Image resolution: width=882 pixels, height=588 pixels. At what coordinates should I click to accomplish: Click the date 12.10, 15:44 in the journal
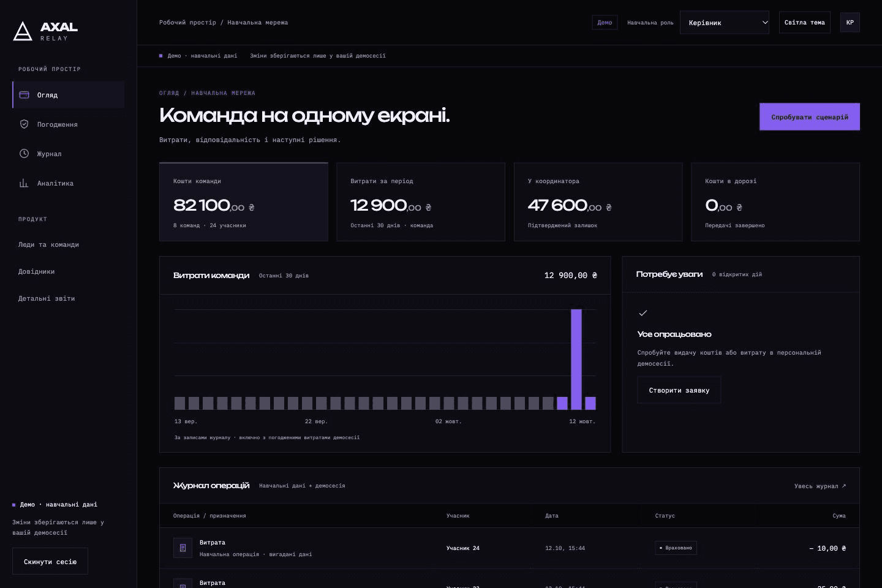click(565, 548)
